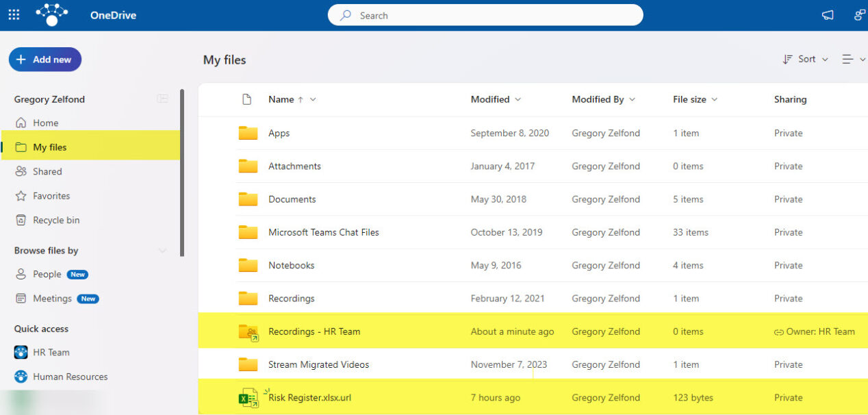Click the HR Team site icon
This screenshot has width=868, height=415.
tap(21, 352)
